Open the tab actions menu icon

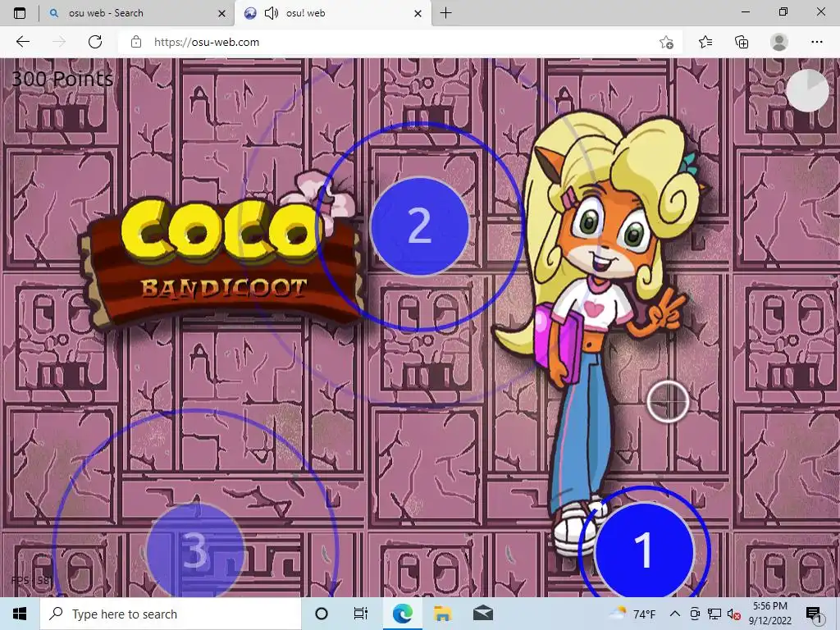click(20, 13)
